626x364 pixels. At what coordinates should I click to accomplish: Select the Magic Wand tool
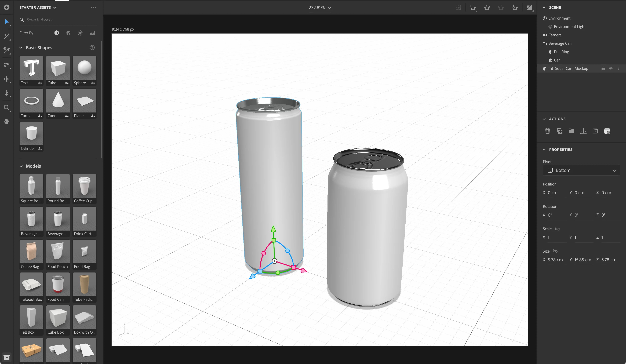click(x=7, y=37)
